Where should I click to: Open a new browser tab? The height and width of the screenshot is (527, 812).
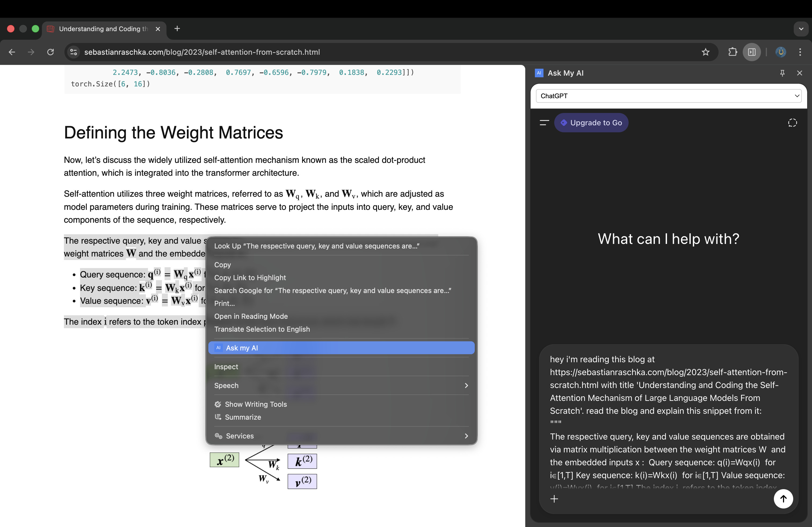point(177,29)
